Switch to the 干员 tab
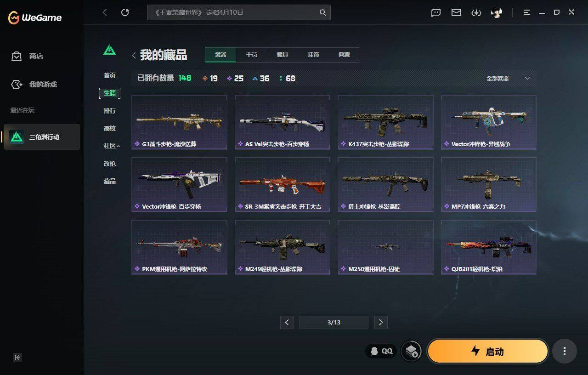588x375 pixels. click(252, 55)
